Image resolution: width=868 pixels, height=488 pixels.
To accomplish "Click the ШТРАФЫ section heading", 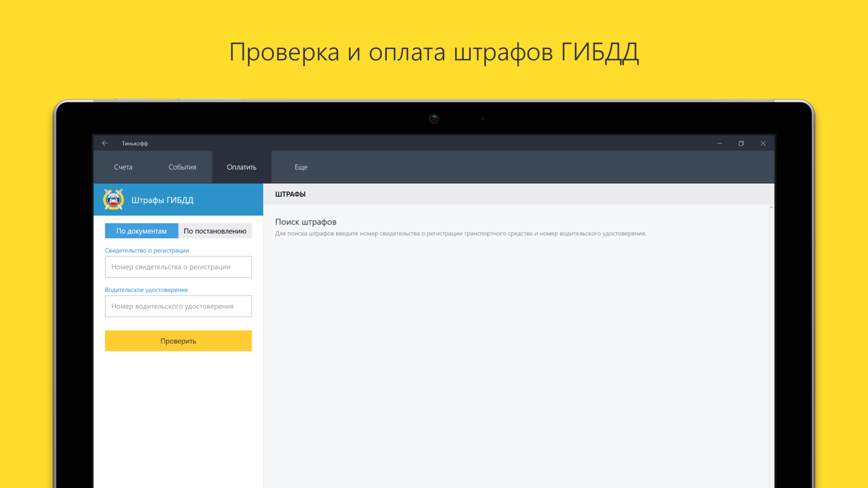I will coord(290,194).
